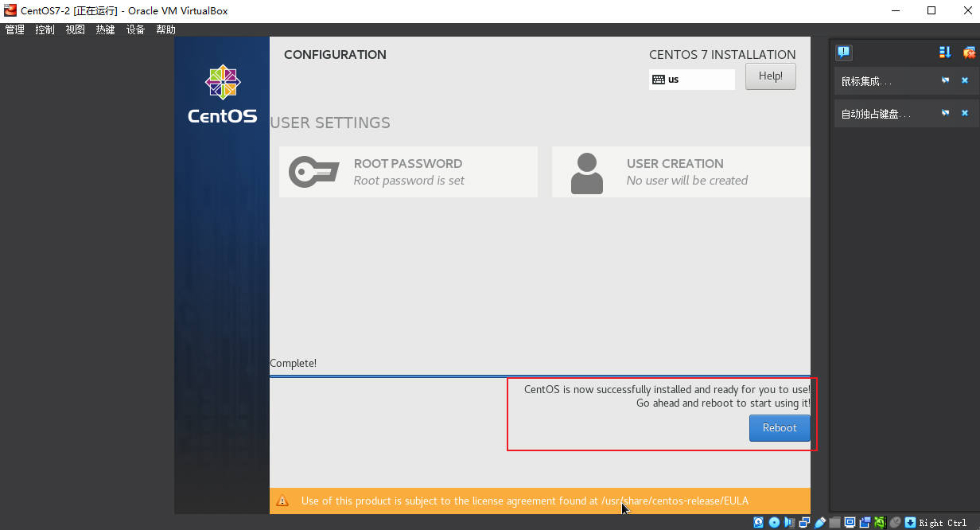Click the sort notifications icon
Screen dimensions: 980x530
coord(945,53)
